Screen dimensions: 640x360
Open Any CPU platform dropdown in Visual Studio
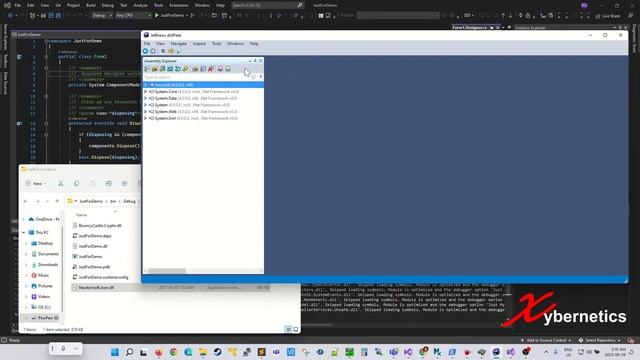click(x=133, y=16)
